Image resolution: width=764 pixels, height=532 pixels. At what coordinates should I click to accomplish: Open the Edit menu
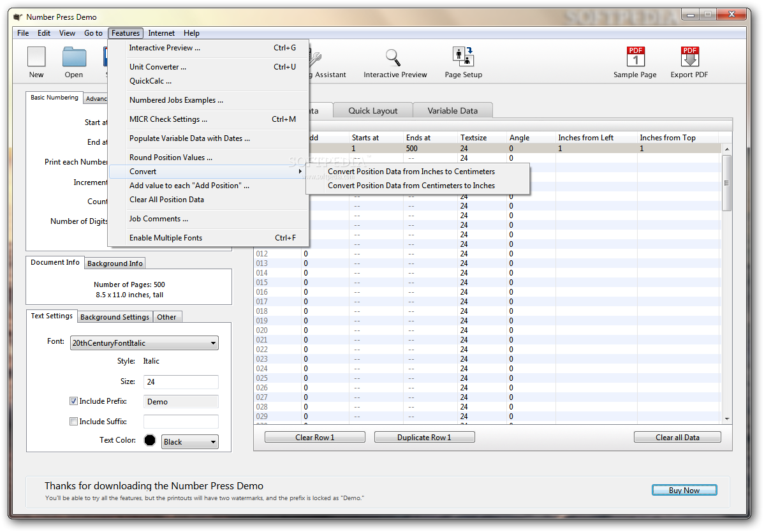(44, 33)
